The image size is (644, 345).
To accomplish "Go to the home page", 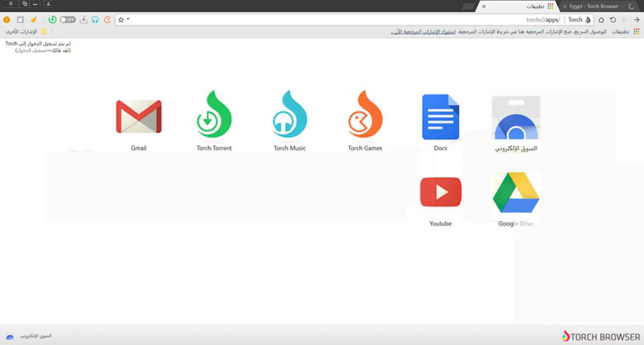I will tap(602, 20).
